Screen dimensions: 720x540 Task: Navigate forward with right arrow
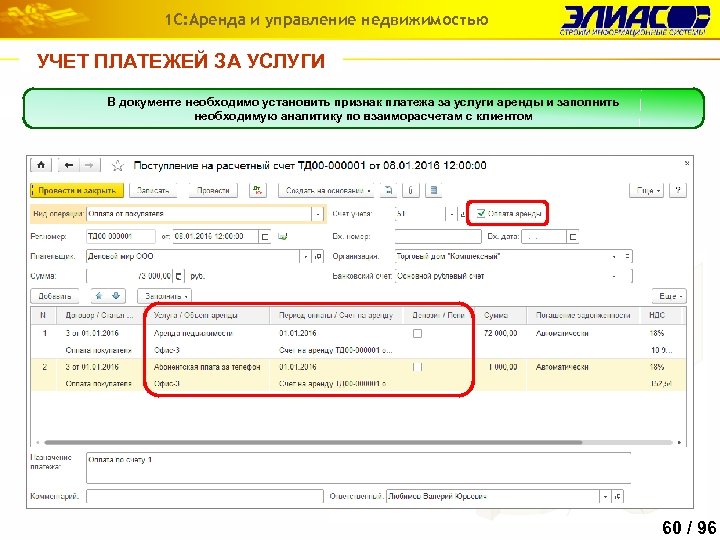pos(89,165)
